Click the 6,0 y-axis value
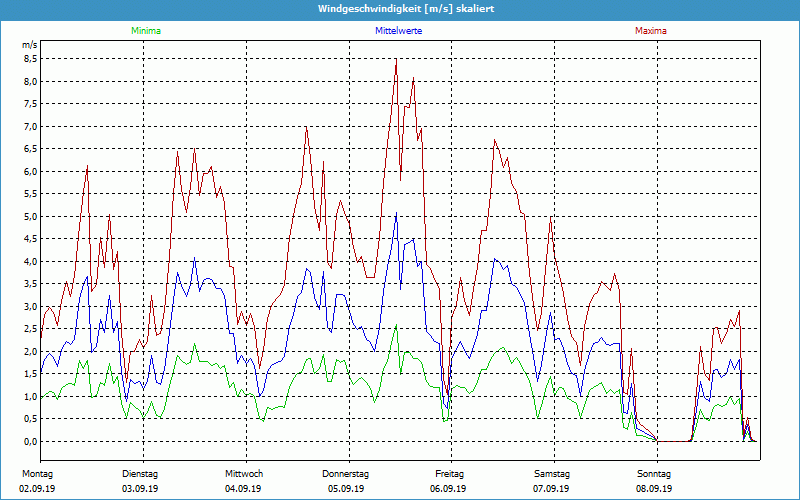 [31, 171]
